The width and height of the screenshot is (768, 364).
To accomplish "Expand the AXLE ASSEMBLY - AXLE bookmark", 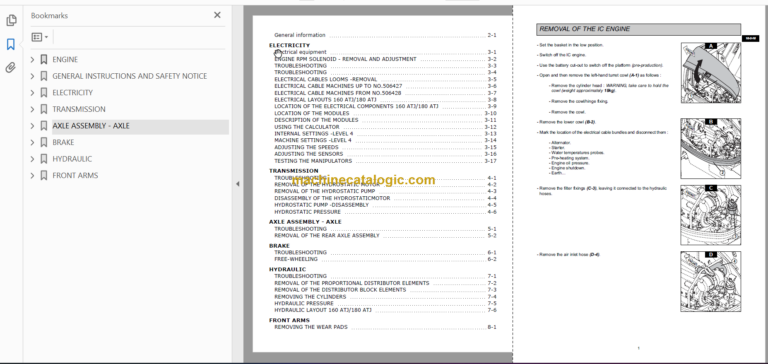I will coord(32,126).
